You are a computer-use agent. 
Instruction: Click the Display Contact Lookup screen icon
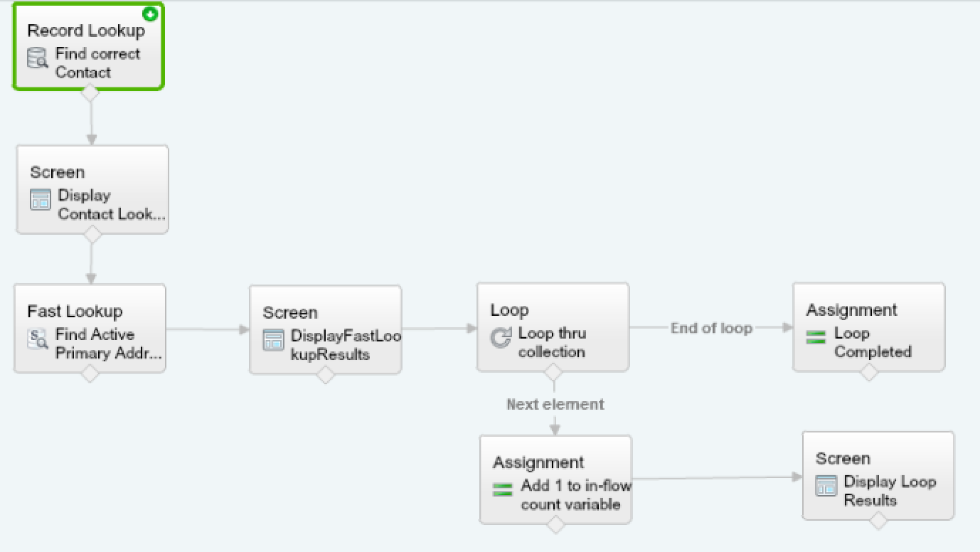point(41,200)
